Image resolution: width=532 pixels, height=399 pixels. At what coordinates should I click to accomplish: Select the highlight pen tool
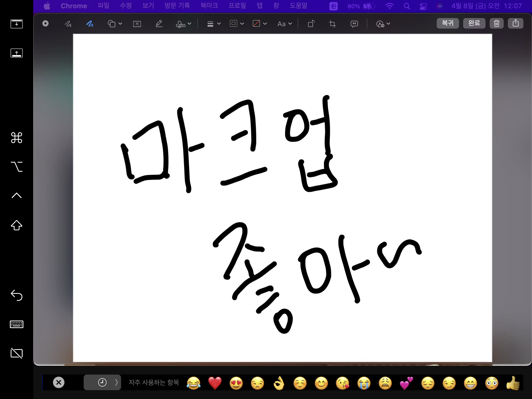tap(159, 24)
